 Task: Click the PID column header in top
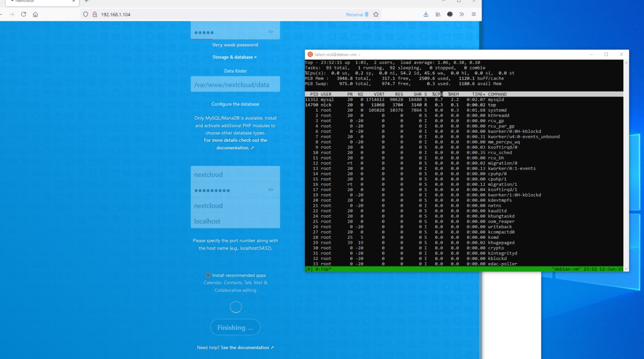click(314, 95)
